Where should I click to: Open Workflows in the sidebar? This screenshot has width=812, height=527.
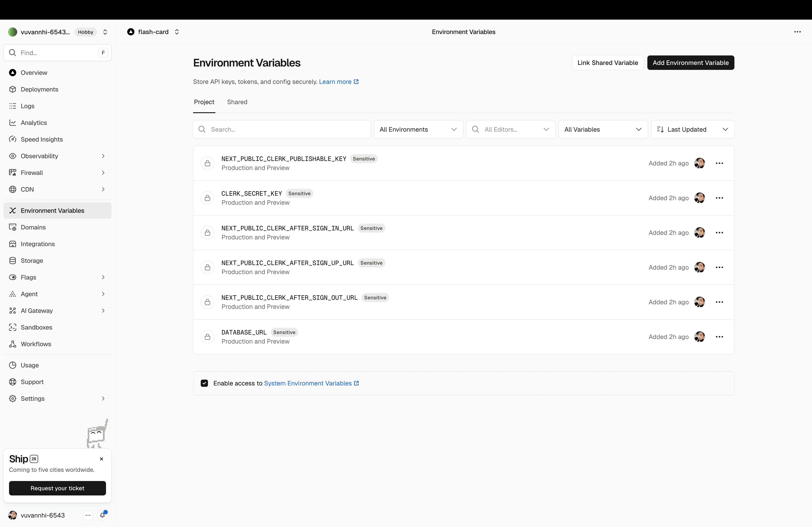pos(57,344)
